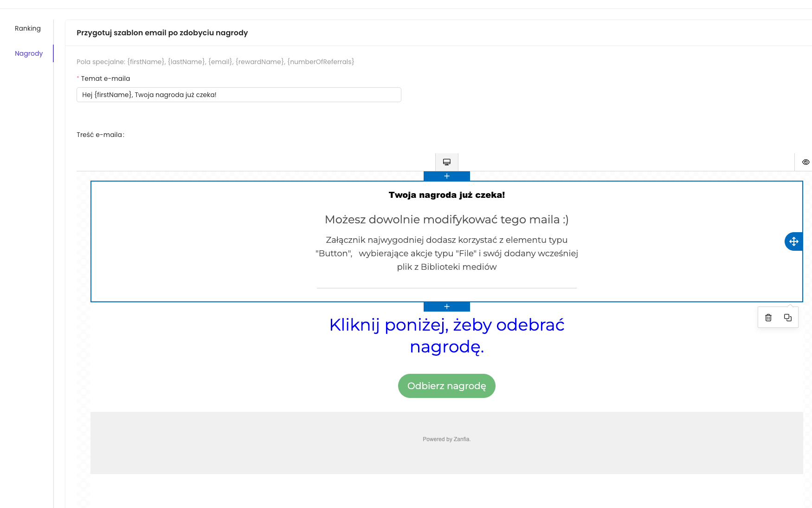The image size is (812, 508).
Task: Duplicate the selected block
Action: pos(787,318)
